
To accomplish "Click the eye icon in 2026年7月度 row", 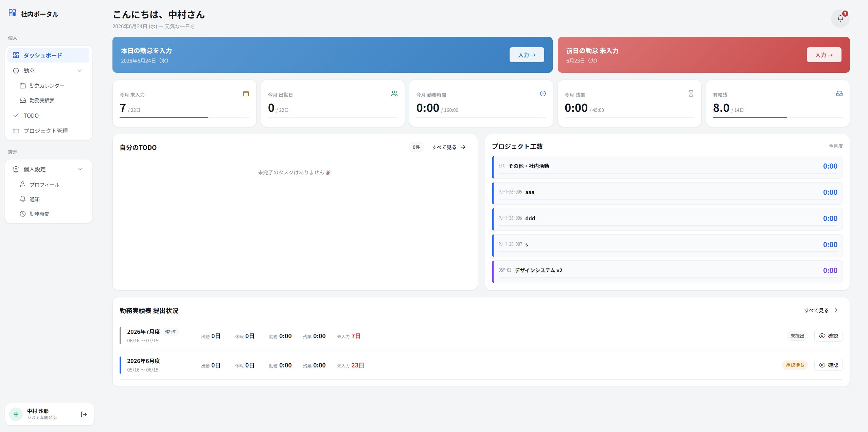I will click(822, 336).
